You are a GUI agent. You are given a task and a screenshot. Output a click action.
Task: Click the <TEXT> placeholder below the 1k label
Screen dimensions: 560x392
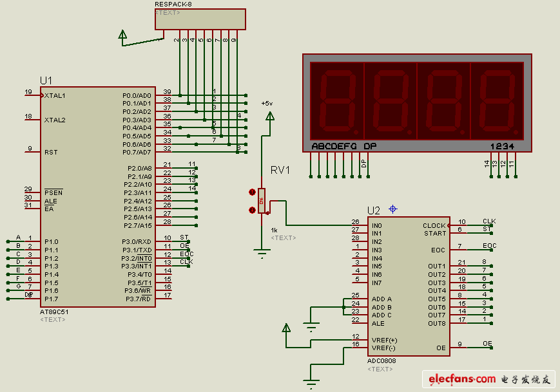[x=284, y=238]
